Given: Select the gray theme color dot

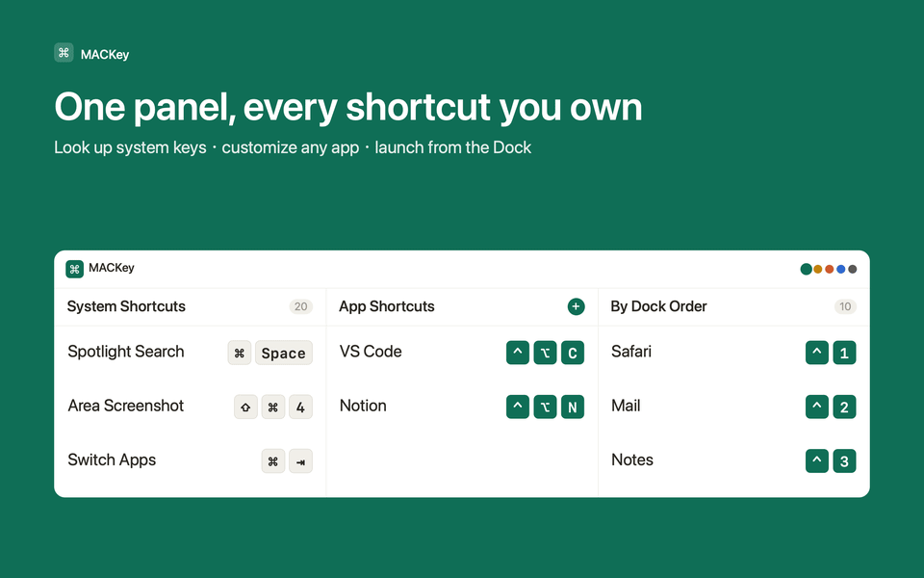Looking at the screenshot, I should click(852, 270).
